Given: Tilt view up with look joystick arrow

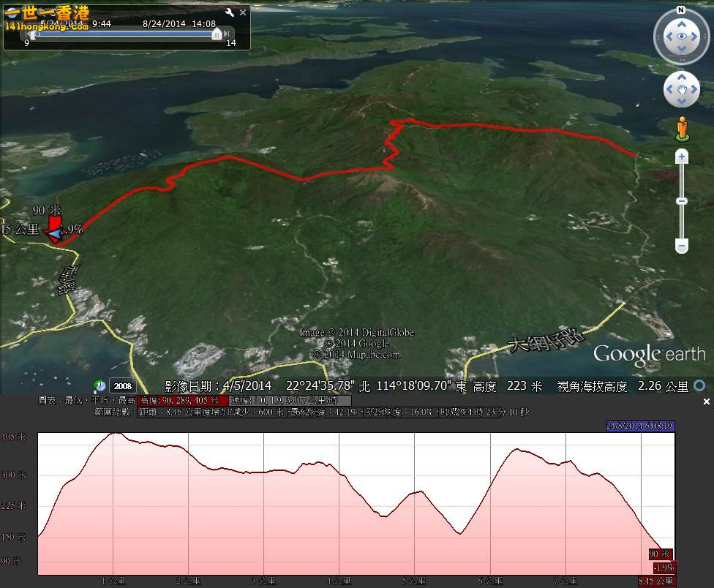Looking at the screenshot, I should 682,20.
